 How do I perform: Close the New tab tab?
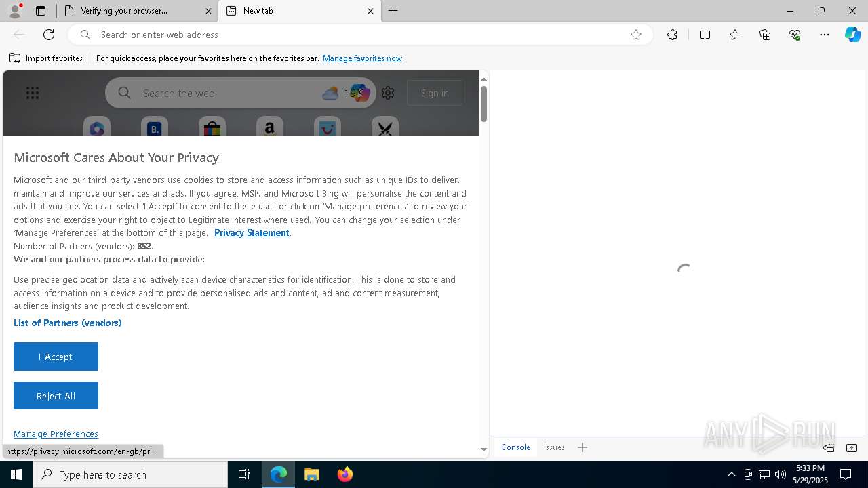(370, 11)
